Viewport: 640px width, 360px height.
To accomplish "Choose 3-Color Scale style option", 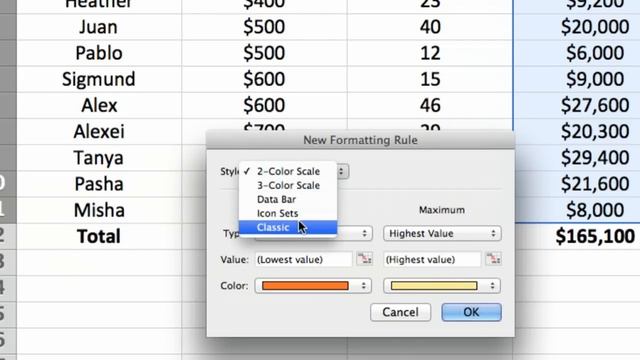I will (x=288, y=185).
